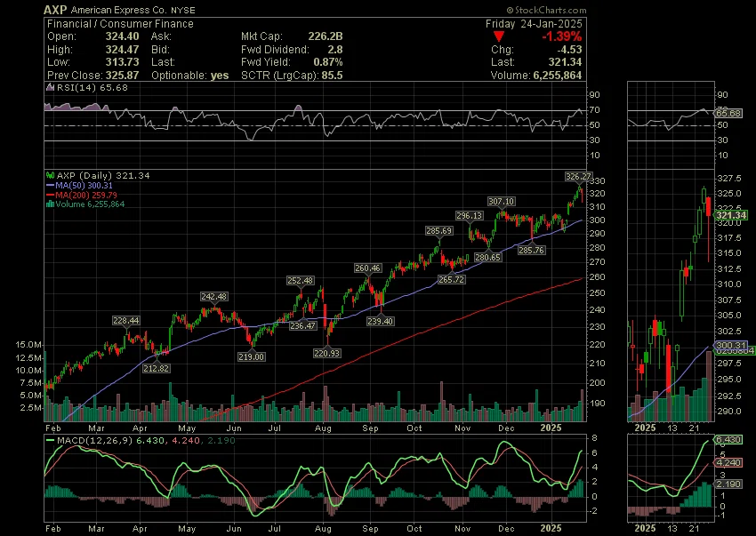Screen dimensions: 756x536
Task: Click the High value 324.47
Action: [123, 50]
